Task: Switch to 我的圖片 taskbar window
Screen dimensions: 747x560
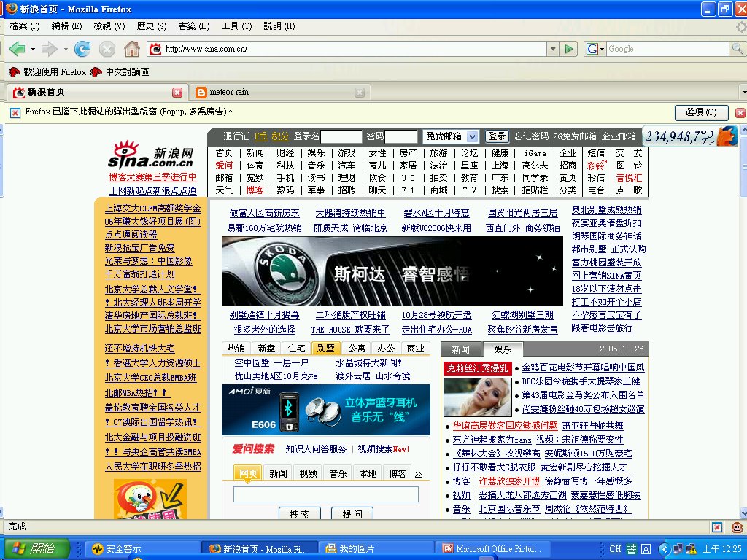Action: click(x=376, y=549)
